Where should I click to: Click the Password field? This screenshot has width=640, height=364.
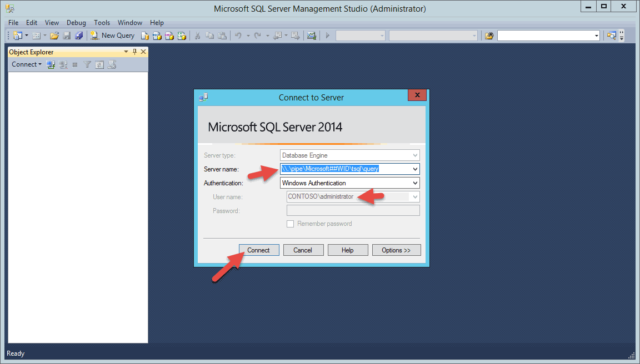click(353, 210)
